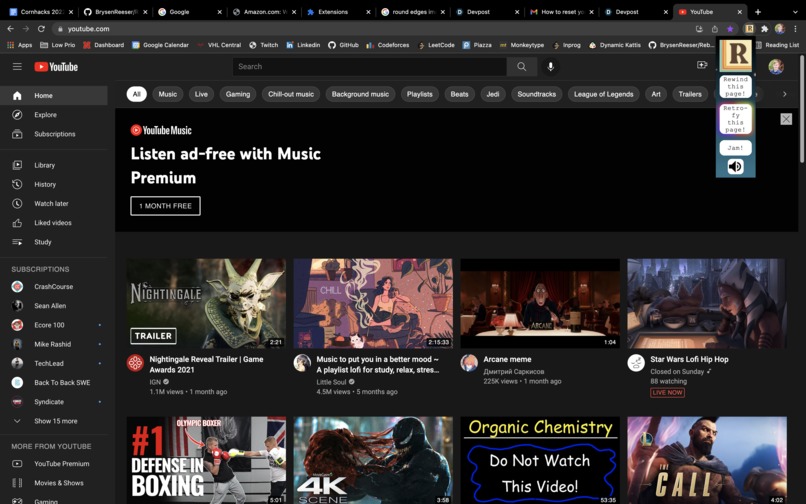
Task: Click the YouTube logo
Action: [56, 67]
